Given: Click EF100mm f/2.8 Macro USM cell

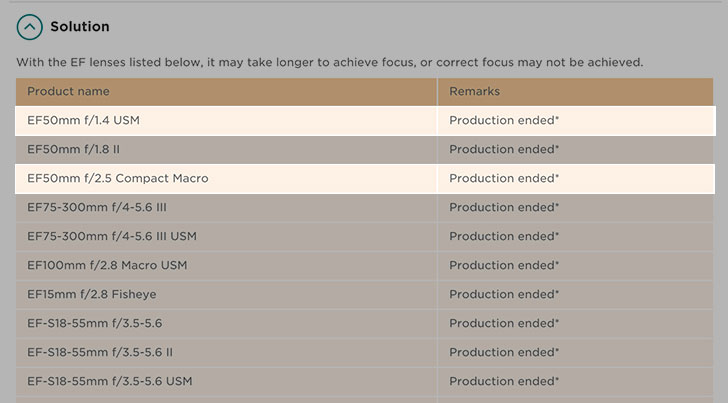Looking at the screenshot, I should (226, 266).
